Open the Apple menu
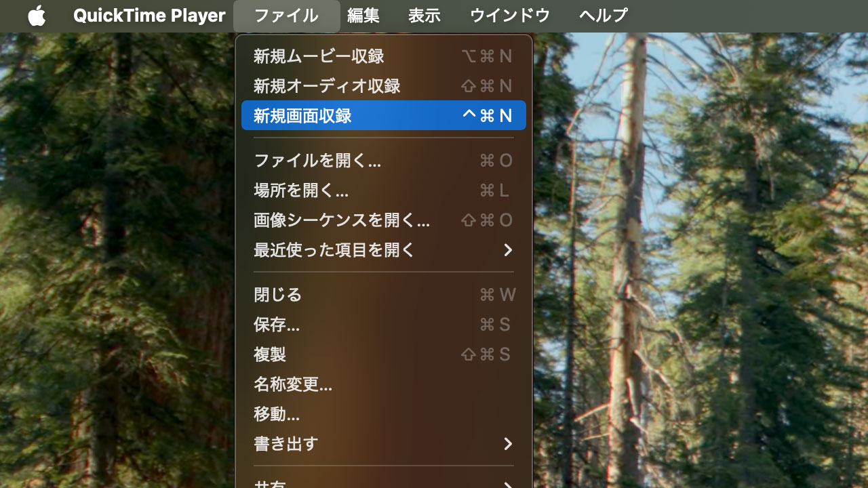The width and height of the screenshot is (868, 488). pos(37,16)
